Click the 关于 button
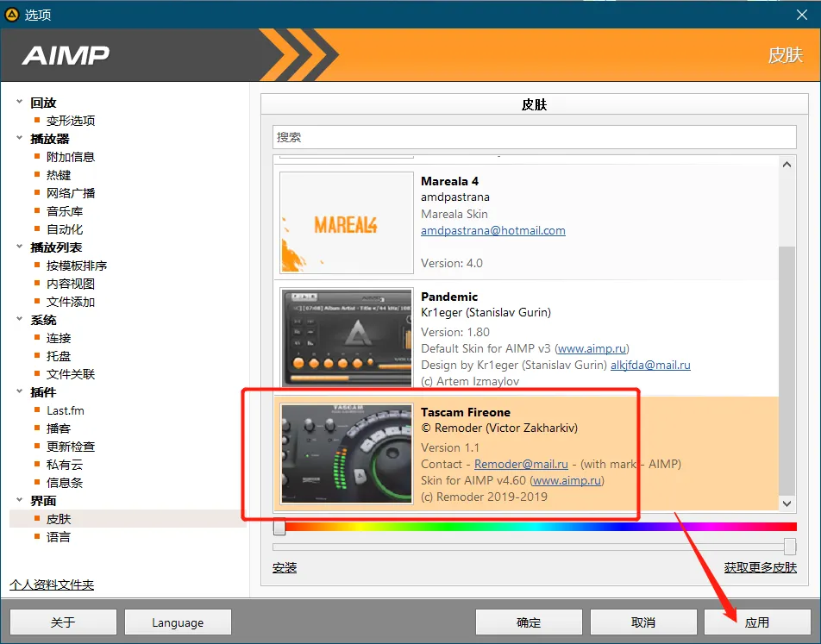This screenshot has height=644, width=821. pyautogui.click(x=63, y=622)
